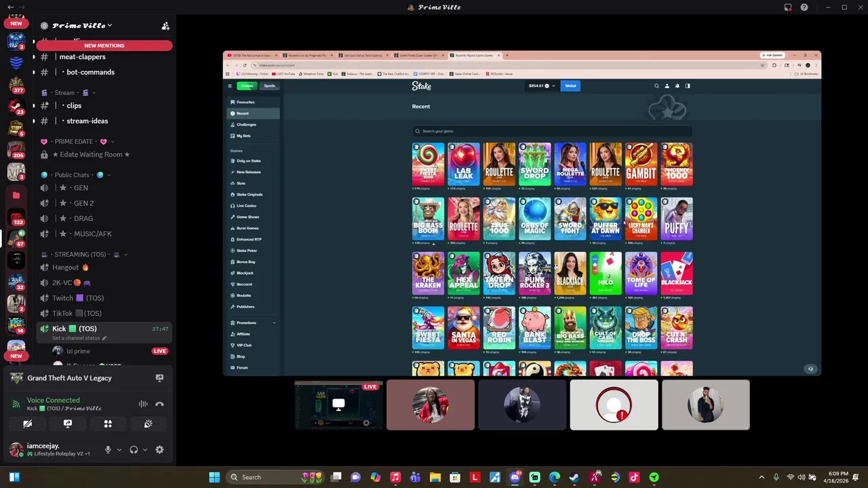Open TikTok app in the taskbar

tap(634, 477)
